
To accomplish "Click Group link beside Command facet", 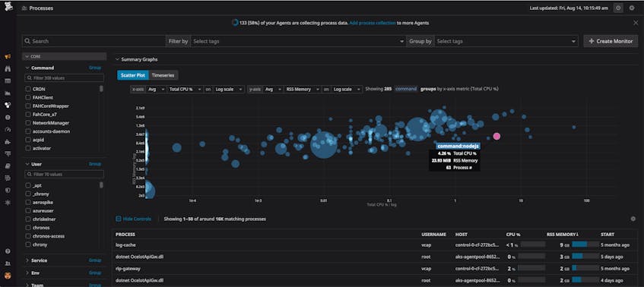I will (x=95, y=68).
